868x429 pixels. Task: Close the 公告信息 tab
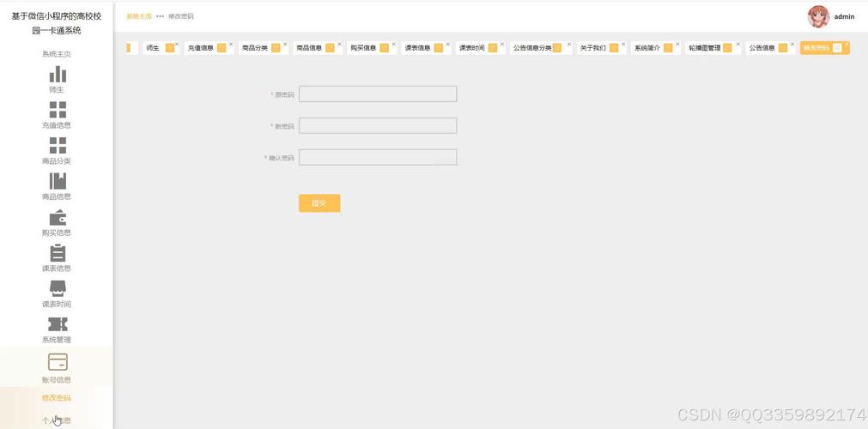(x=792, y=44)
